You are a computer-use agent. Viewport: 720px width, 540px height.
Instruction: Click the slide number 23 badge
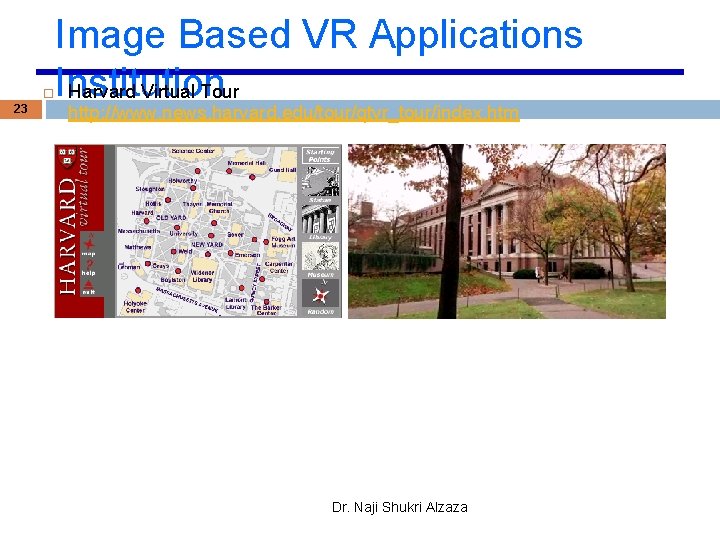21,109
